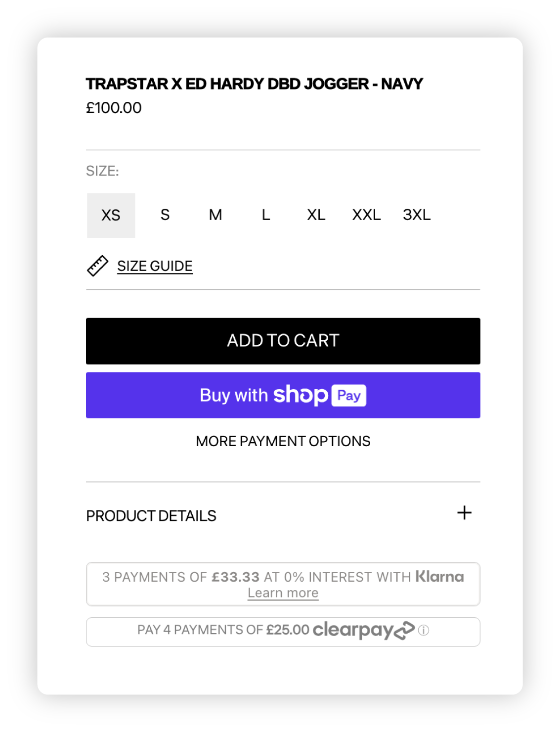Choose size M
Viewport: 560px width, 732px height.
[x=215, y=215]
